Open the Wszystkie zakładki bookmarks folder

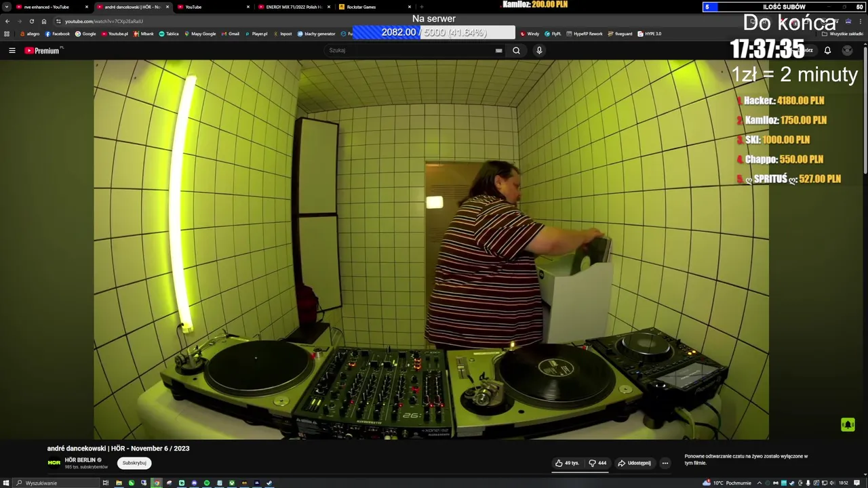tap(842, 34)
